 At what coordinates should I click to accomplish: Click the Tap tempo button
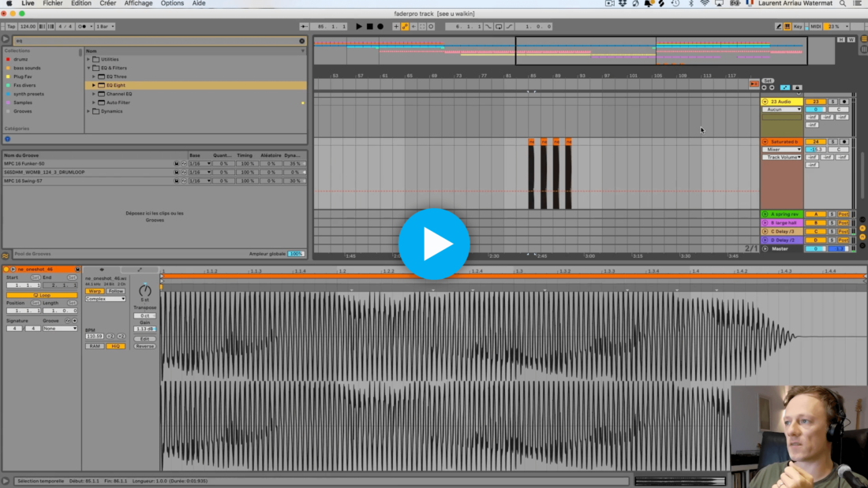11,26
